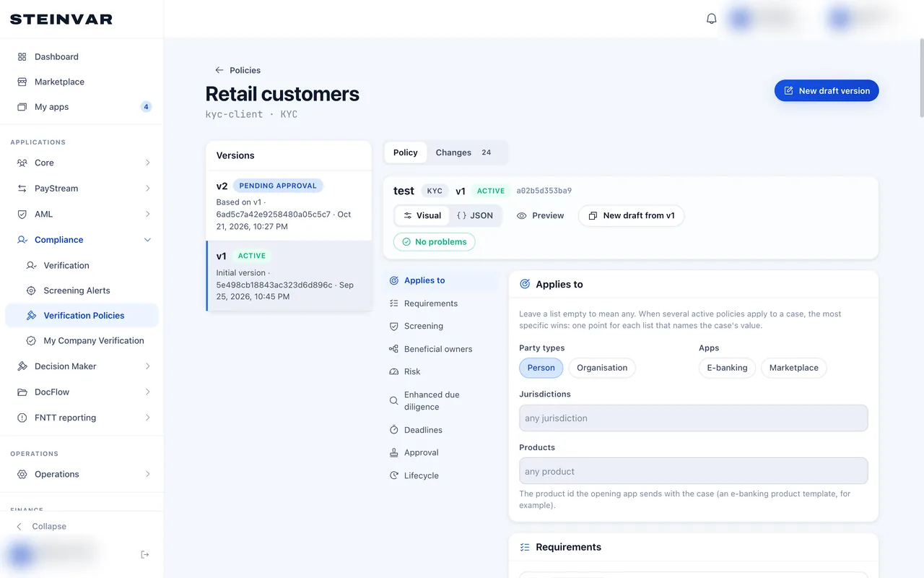The width and height of the screenshot is (924, 578).
Task: Select version v2 pending approval
Action: click(x=289, y=206)
